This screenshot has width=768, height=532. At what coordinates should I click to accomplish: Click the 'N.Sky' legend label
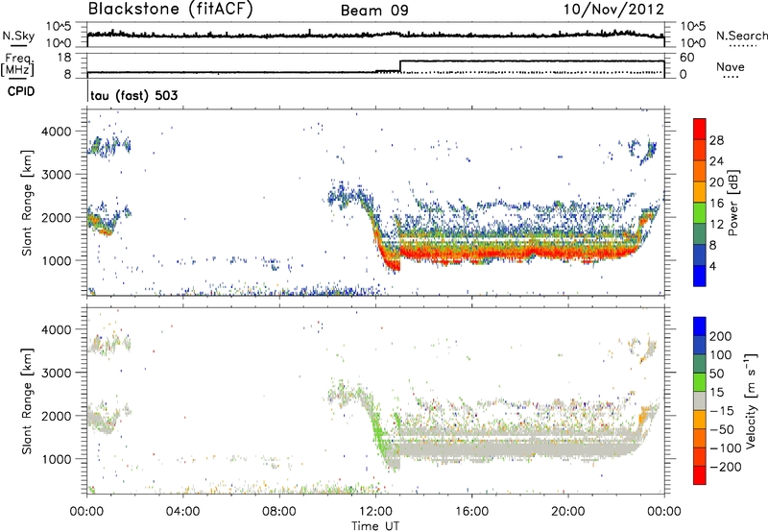click(18, 36)
